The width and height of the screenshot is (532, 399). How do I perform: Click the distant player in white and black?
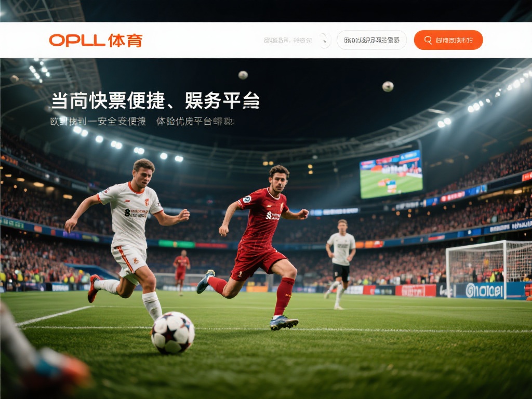[341, 264]
